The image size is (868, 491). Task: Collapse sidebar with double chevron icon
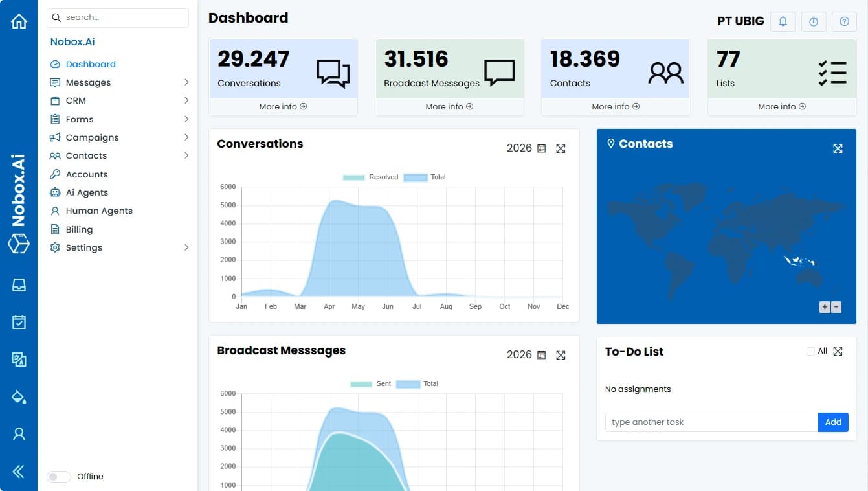click(19, 472)
